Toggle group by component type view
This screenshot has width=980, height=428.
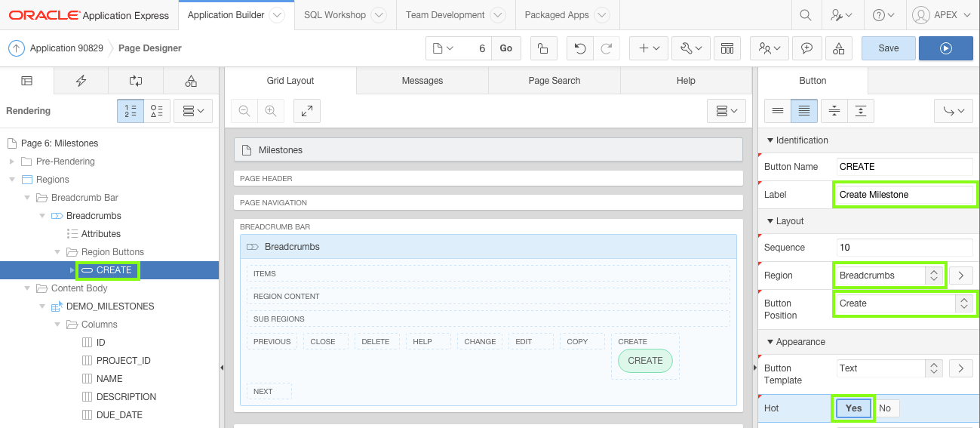pos(157,111)
